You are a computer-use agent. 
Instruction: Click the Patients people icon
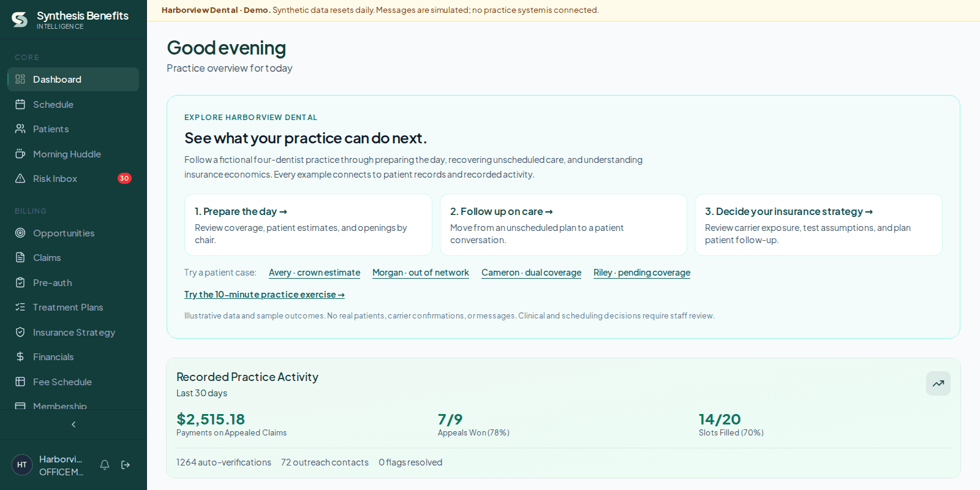[x=20, y=129]
